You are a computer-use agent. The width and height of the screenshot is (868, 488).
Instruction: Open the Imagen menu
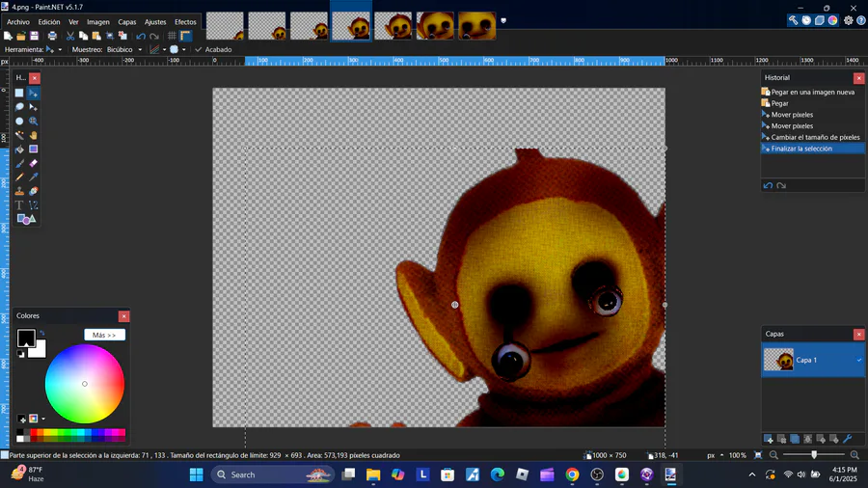(98, 22)
